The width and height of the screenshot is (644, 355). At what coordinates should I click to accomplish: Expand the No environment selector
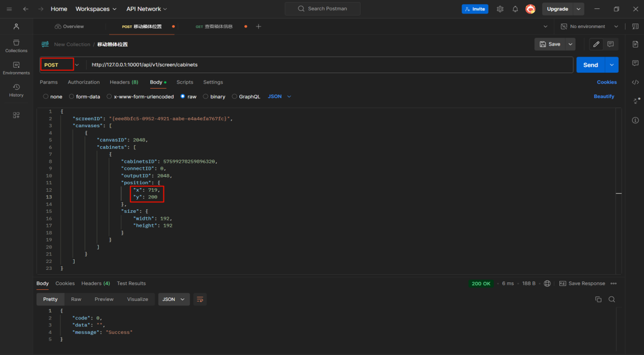589,26
